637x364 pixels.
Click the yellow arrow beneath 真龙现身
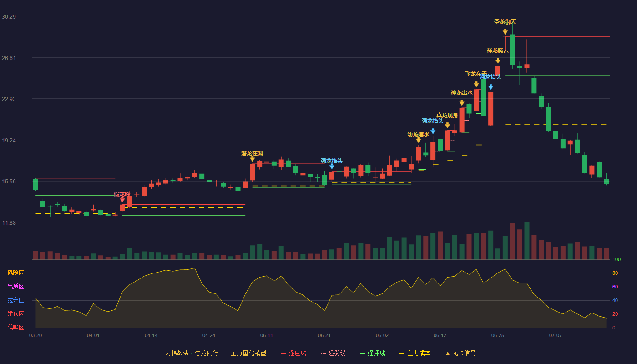[447, 125]
